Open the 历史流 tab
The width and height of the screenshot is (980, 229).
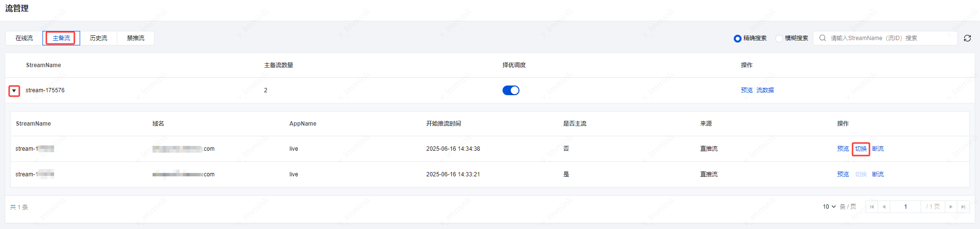(98, 38)
